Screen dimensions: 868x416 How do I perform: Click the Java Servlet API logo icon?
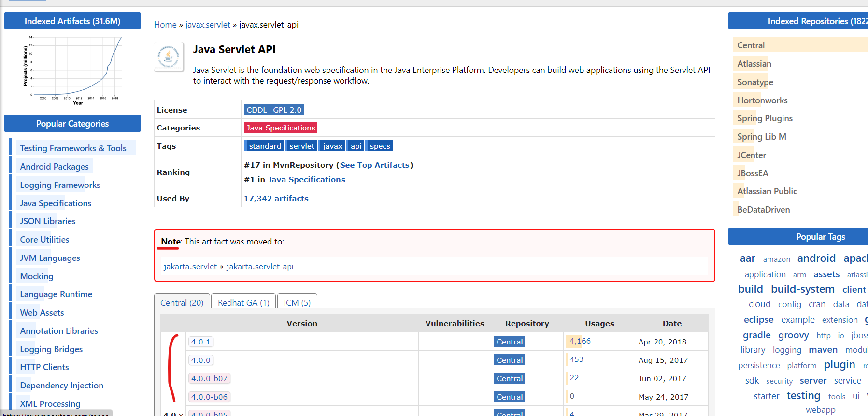[x=169, y=57]
